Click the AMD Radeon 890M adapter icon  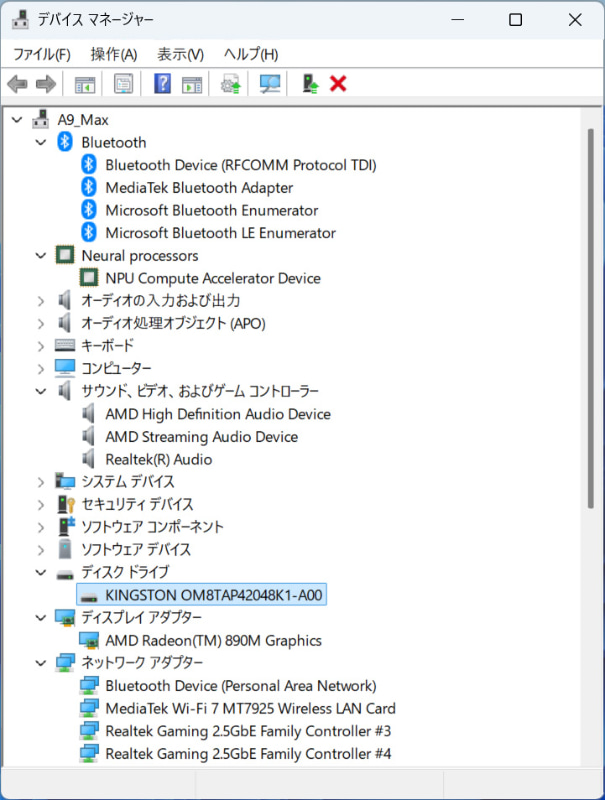89,640
